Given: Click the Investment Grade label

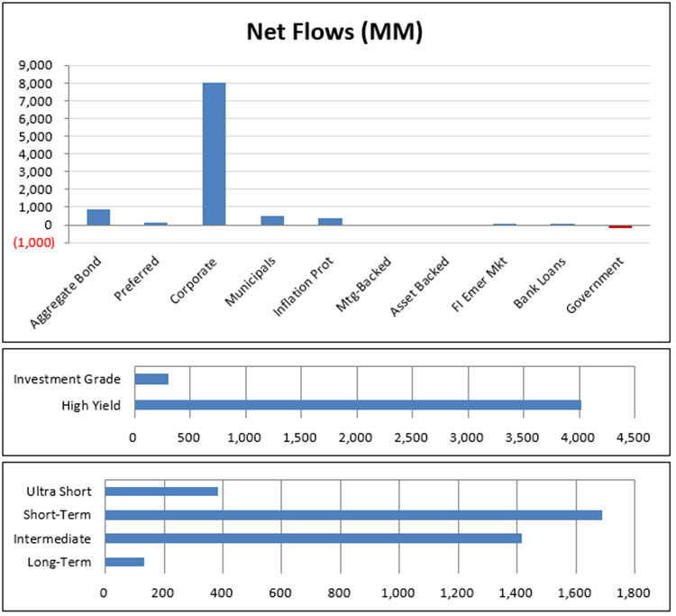Looking at the screenshot, I should 68,380.
